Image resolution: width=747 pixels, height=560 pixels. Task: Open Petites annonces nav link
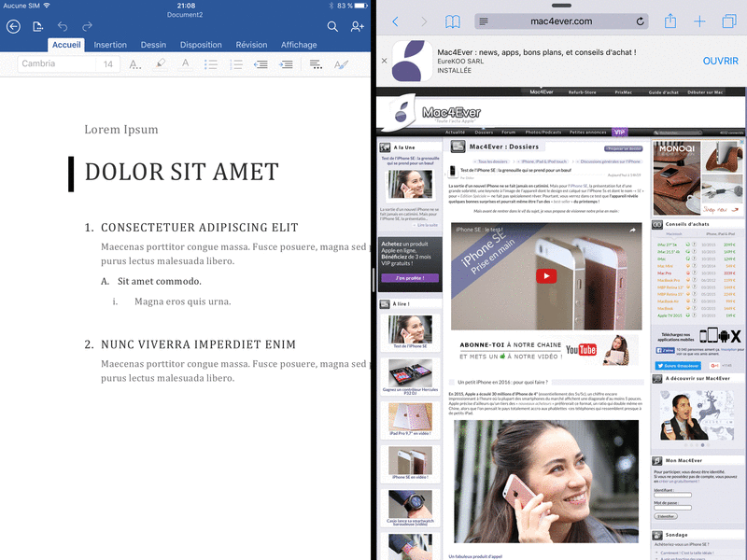(x=588, y=133)
